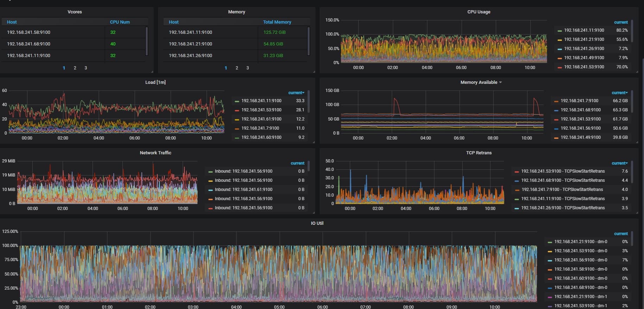Click series color icon for Inbound 192.168.241.61:9100
Screen dimensions: 644x309
click(210, 190)
